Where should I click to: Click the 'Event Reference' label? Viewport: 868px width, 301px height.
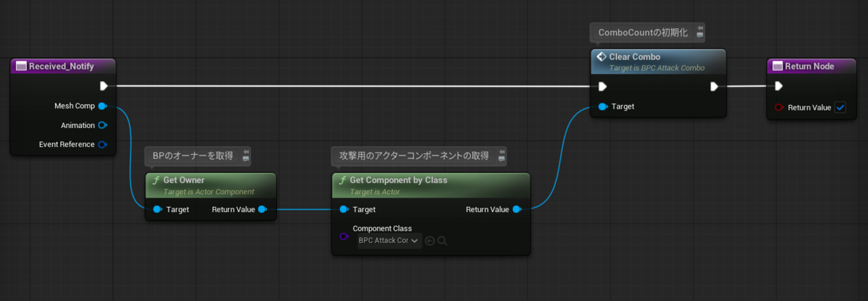pyautogui.click(x=67, y=144)
